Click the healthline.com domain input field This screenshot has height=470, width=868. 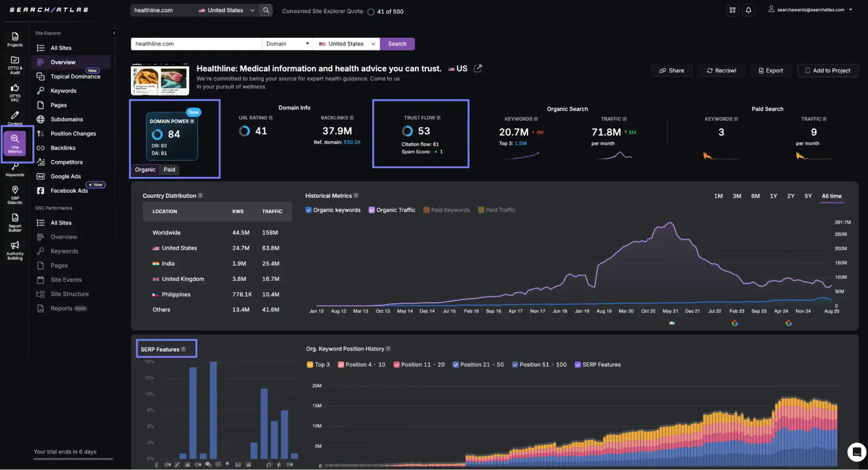(x=195, y=44)
